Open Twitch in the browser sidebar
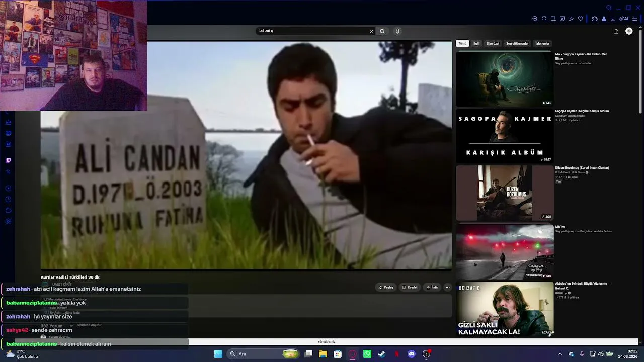644x362 pixels. pos(8,161)
